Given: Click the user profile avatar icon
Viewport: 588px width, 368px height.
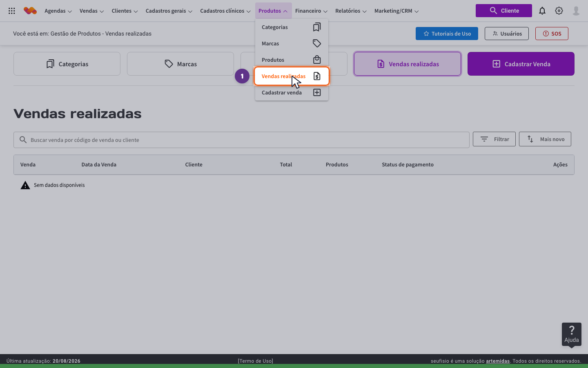Looking at the screenshot, I should [576, 11].
